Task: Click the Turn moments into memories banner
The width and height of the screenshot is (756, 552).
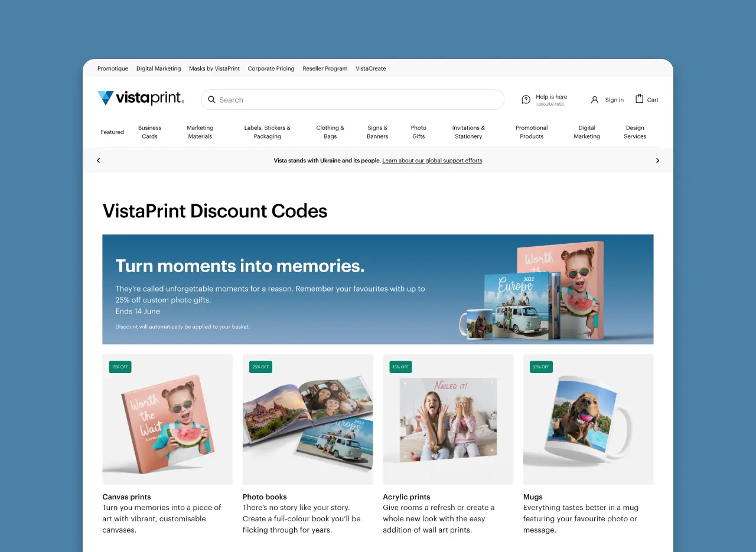Action: [x=378, y=289]
